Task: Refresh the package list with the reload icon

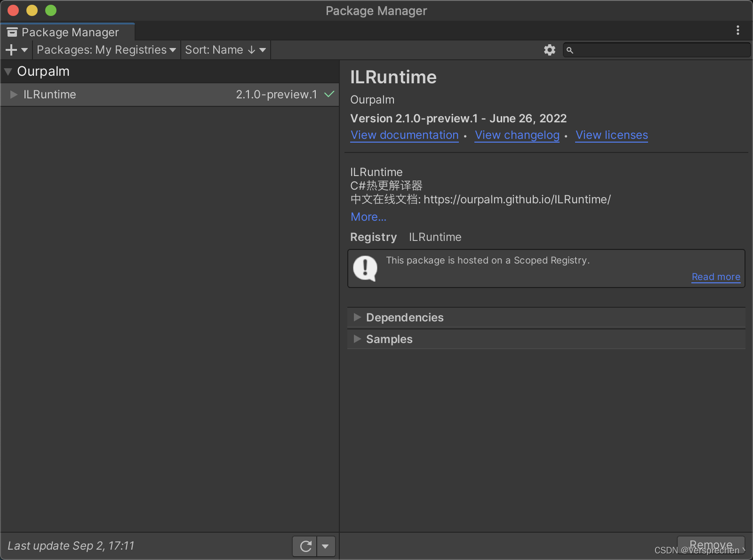Action: [305, 546]
